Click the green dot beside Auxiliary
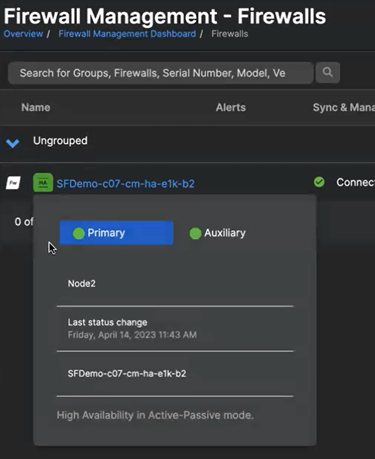 (x=195, y=233)
